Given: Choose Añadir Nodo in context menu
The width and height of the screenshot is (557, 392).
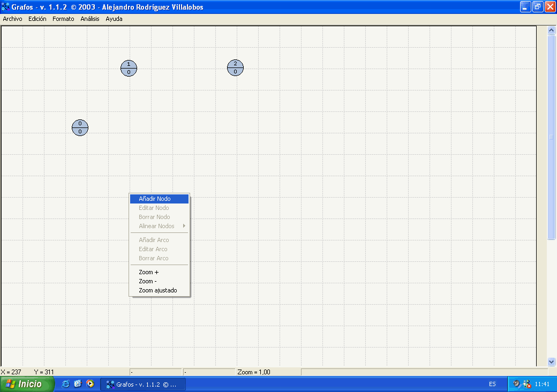Looking at the screenshot, I should [155, 199].
